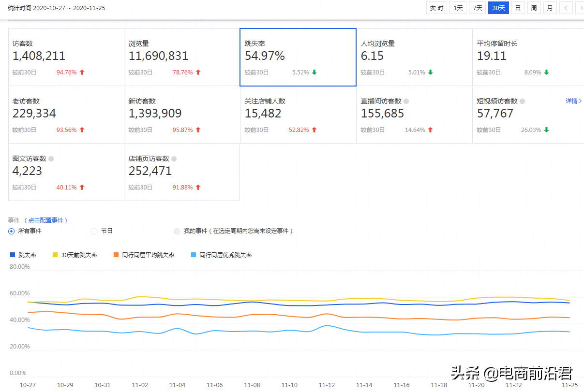Select the 所有事件 radio button
This screenshot has height=392, width=584.
tap(11, 231)
